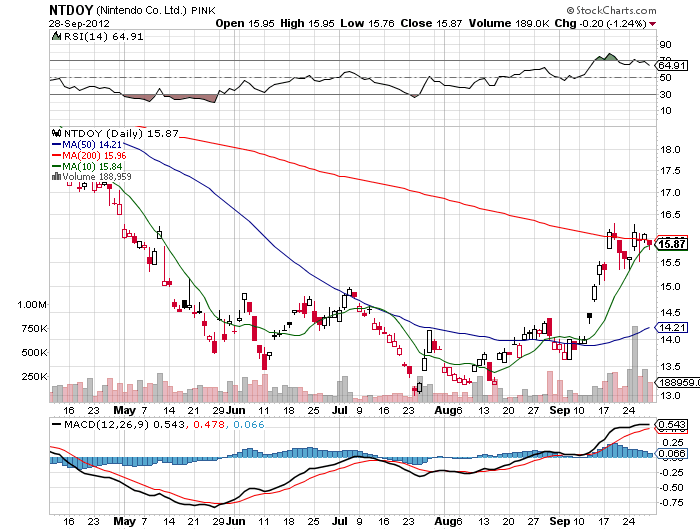
Task: Click the 750K volume axis label
Action: pyautogui.click(x=34, y=329)
